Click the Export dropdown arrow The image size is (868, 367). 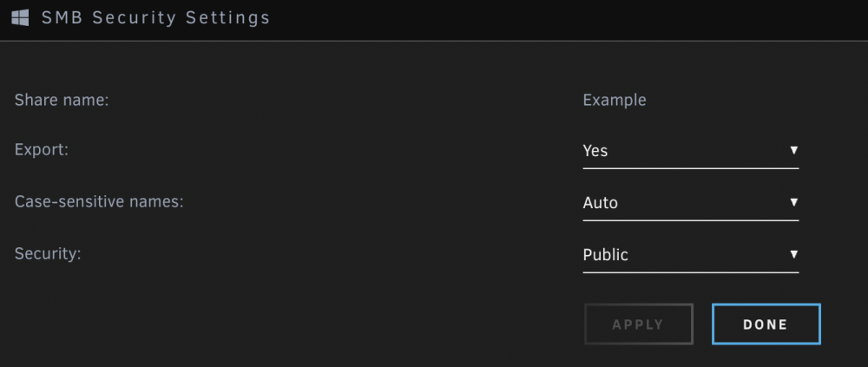click(x=794, y=150)
